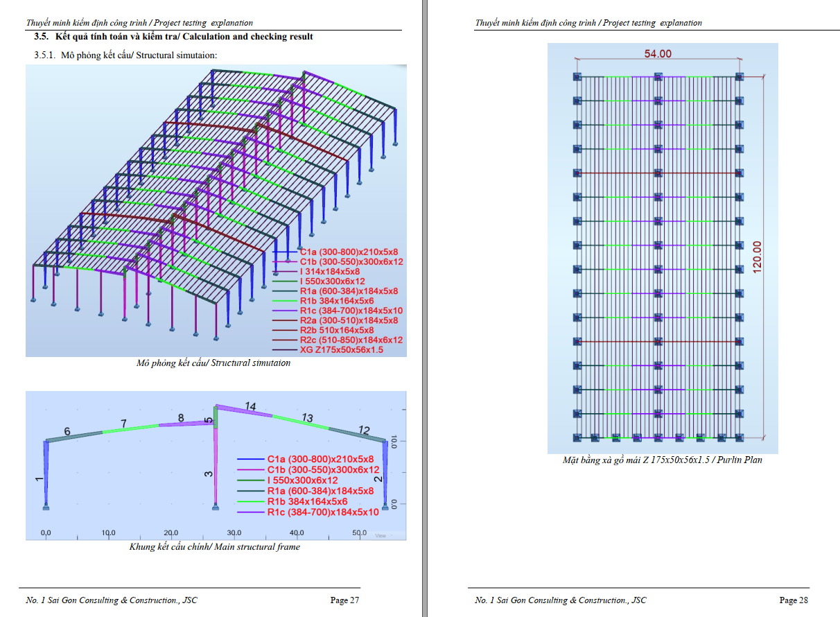Click the R2c (510-850)x184x6x12 legend entry

tap(351, 340)
